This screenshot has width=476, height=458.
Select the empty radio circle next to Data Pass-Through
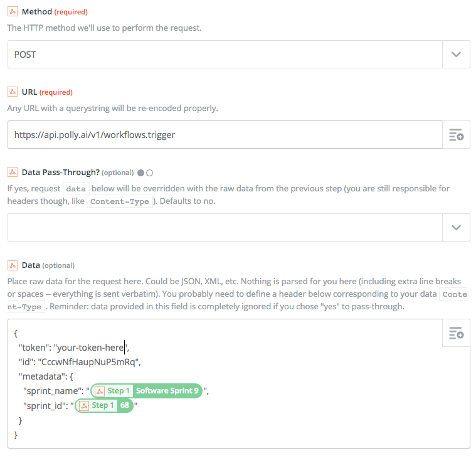point(150,173)
